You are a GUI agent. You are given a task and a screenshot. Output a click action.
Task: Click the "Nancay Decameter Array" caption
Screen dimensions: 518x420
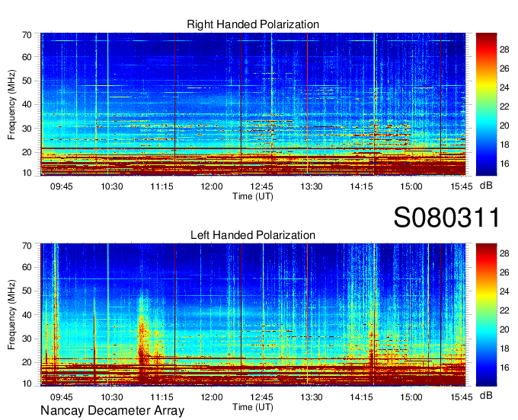(112, 410)
